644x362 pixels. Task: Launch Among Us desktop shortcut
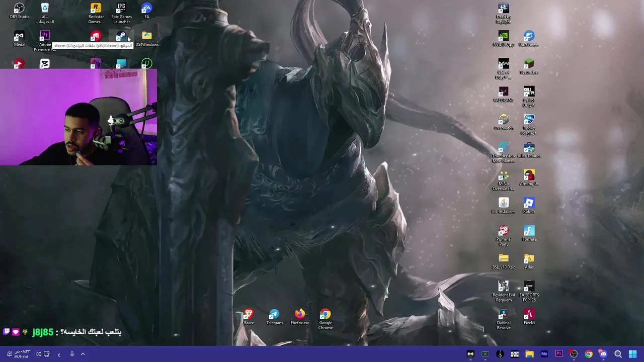point(529,177)
